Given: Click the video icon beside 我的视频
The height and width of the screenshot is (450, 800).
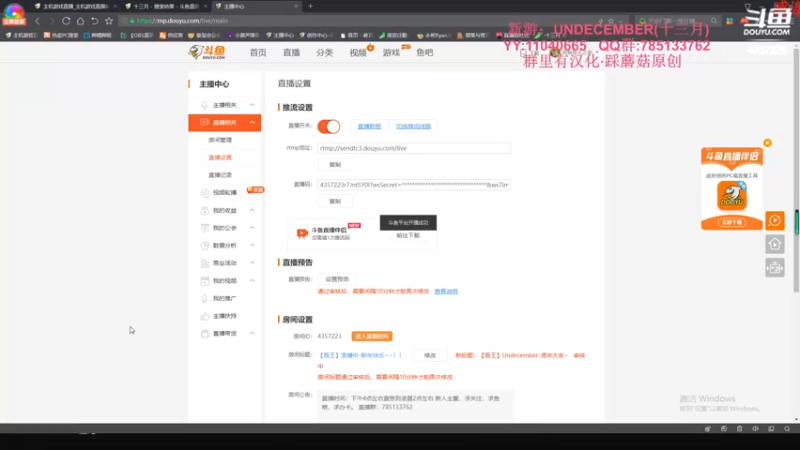Looking at the screenshot, I should point(205,281).
